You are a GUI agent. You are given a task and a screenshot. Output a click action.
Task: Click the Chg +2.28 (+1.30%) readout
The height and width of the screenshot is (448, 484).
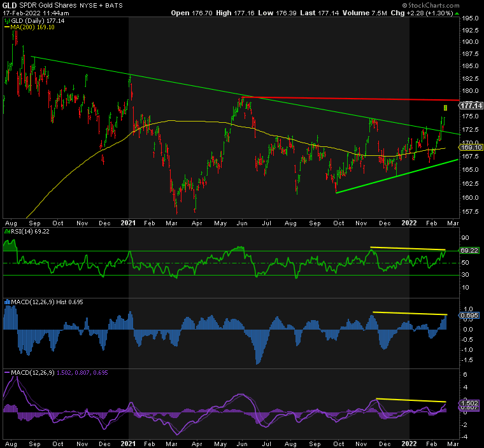tap(422, 13)
